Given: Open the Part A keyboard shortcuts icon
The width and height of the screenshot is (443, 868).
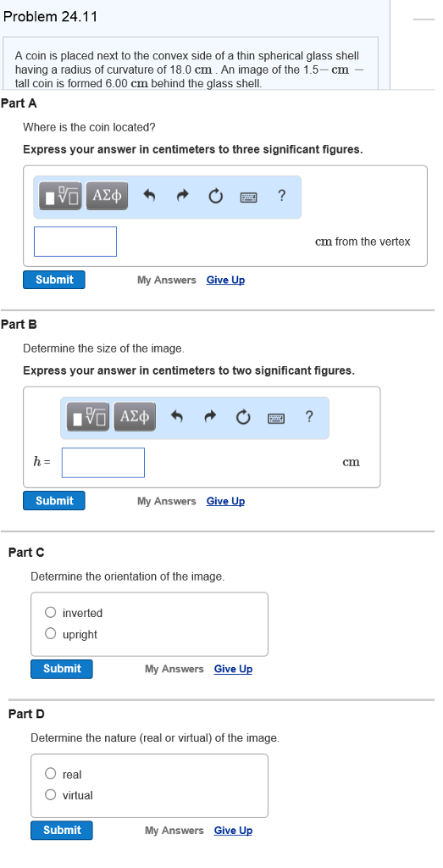Looking at the screenshot, I should click(248, 197).
